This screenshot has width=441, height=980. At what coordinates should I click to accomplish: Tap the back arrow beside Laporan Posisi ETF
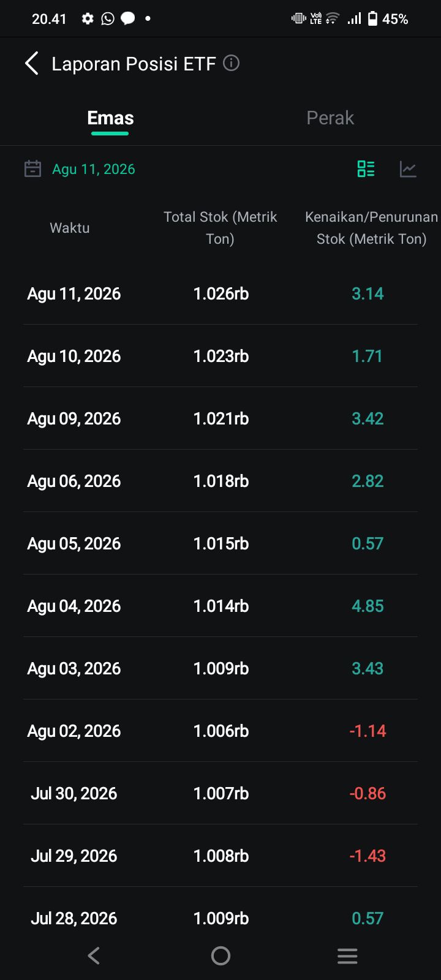point(32,63)
